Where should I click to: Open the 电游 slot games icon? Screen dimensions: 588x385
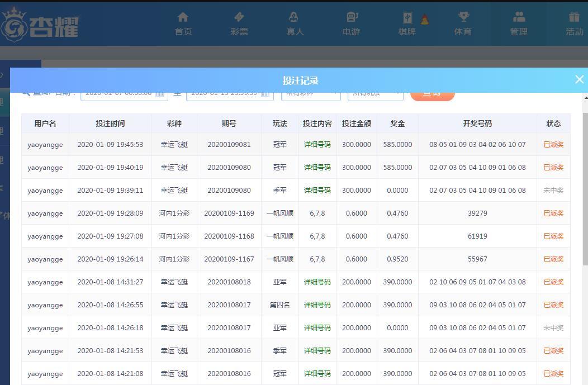352,17
